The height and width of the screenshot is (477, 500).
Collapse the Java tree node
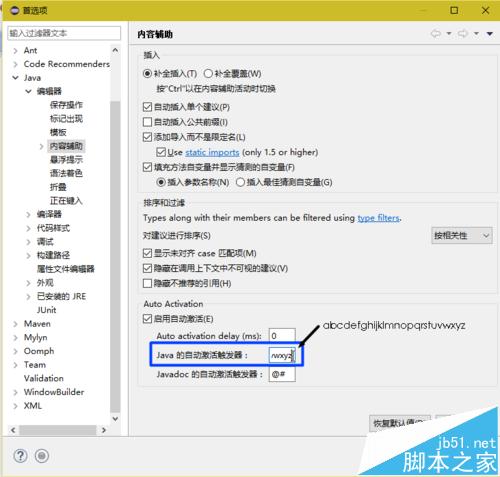click(15, 78)
